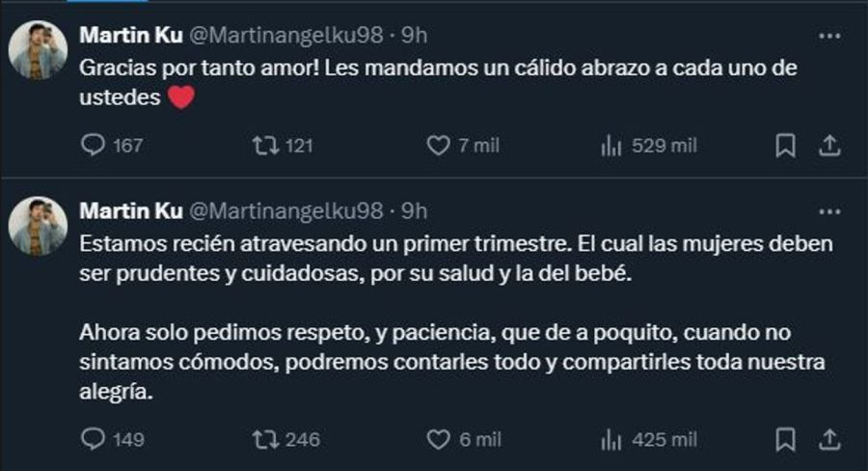Open the 9h timestamp of first tweet
This screenshot has width=868, height=471.
(x=415, y=36)
